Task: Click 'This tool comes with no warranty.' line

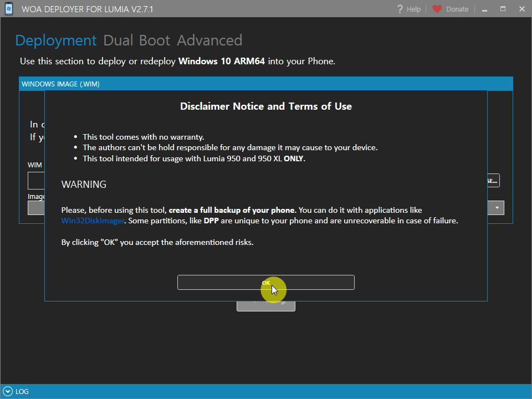Action: pyautogui.click(x=143, y=137)
